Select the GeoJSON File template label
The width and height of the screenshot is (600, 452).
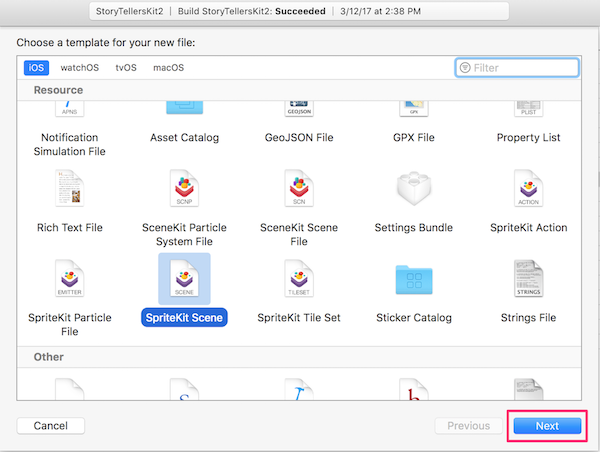tap(299, 137)
